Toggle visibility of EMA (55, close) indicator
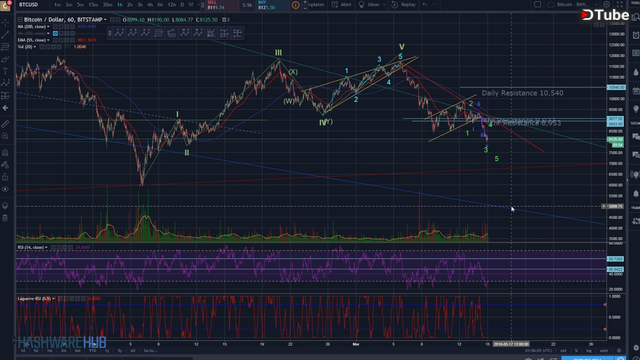 (x=56, y=40)
